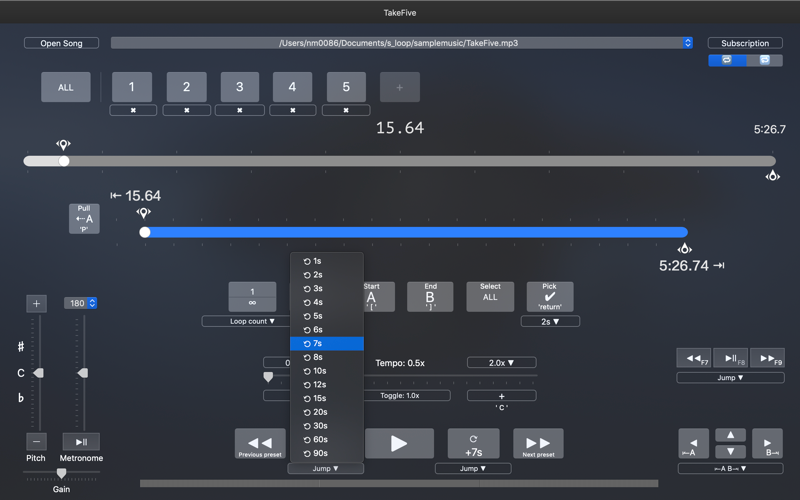Click the move-to-B arrow button
800x500 pixels.
767,443
